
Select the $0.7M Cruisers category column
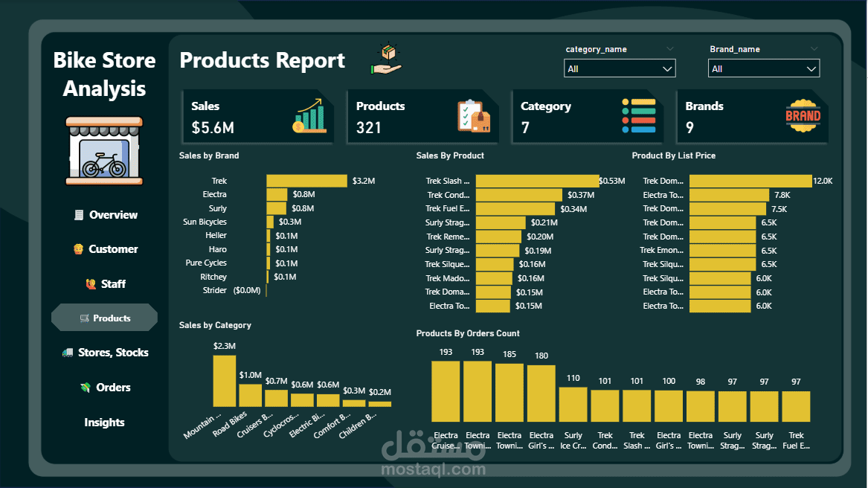[x=276, y=399]
